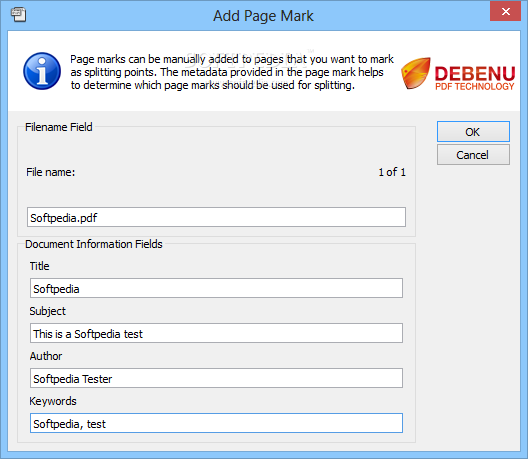
Task: Click the '1 of 1' counter text
Action: coord(392,172)
